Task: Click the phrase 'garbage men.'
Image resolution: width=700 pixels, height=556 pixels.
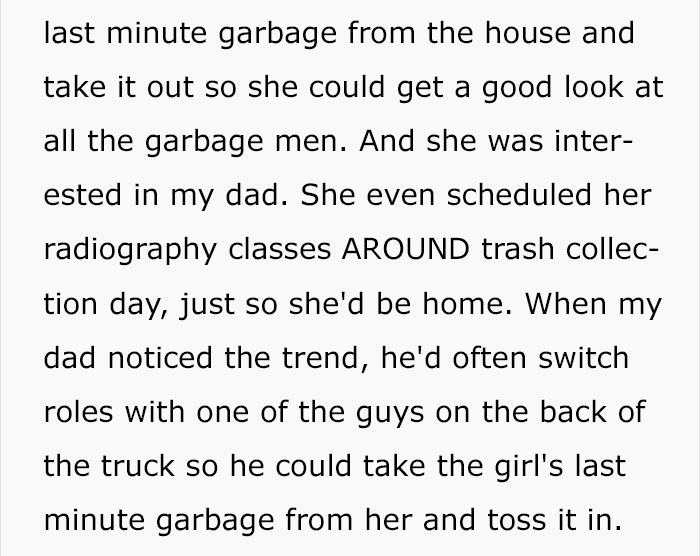Action: pyautogui.click(x=246, y=143)
